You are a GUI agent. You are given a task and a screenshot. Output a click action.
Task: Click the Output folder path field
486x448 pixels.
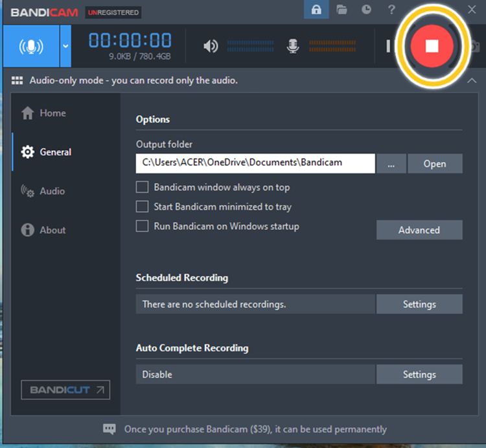(255, 164)
